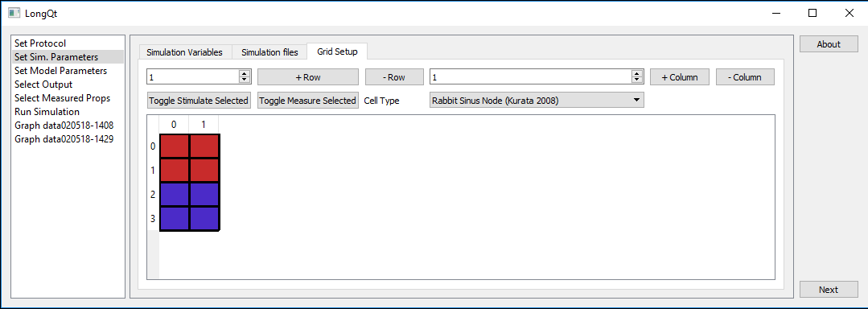868x309 pixels.
Task: Click grid row header 3
Action: [x=154, y=219]
